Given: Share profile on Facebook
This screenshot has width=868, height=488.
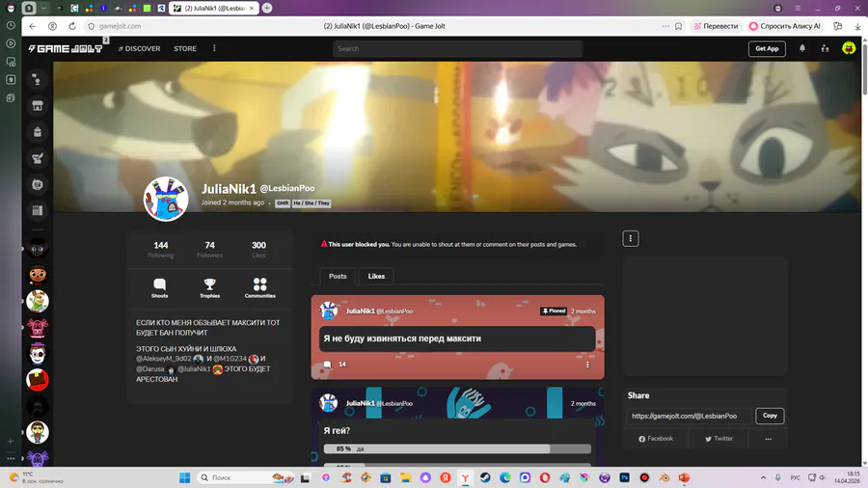Looking at the screenshot, I should pyautogui.click(x=656, y=439).
